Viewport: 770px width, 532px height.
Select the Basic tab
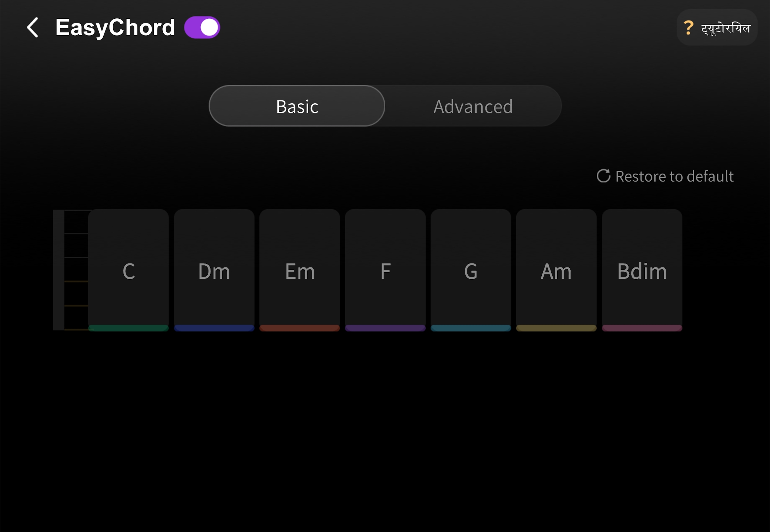point(297,106)
